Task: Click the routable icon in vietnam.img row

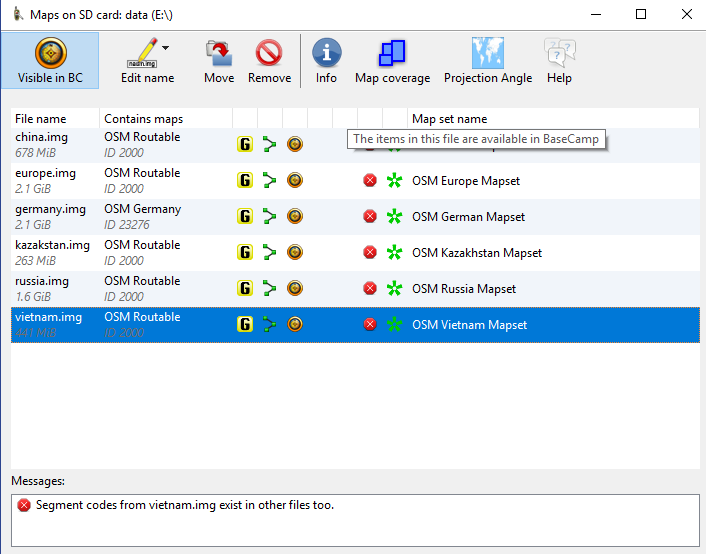Action: (x=269, y=324)
